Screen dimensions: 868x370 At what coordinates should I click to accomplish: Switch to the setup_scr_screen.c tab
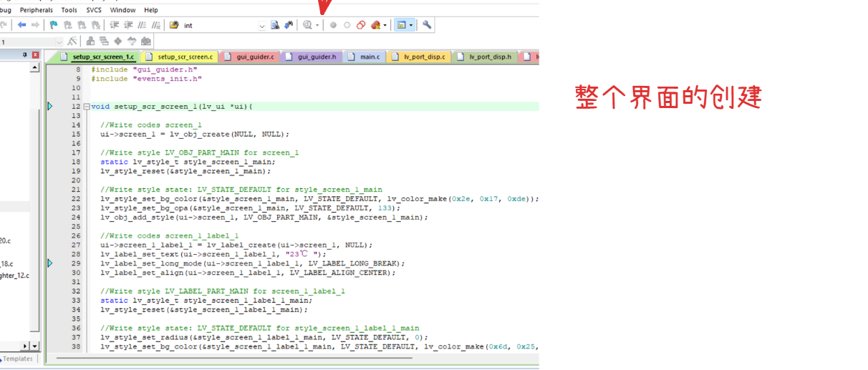coord(180,57)
